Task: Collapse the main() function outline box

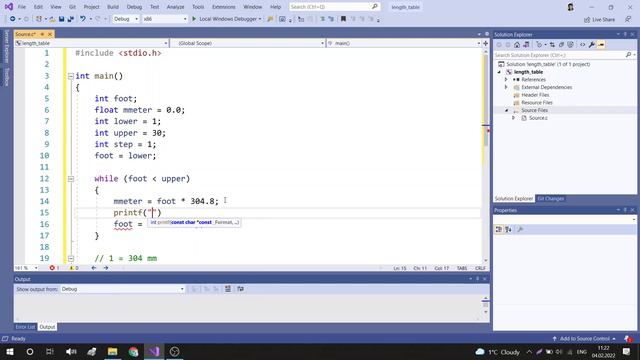Action: (71, 76)
